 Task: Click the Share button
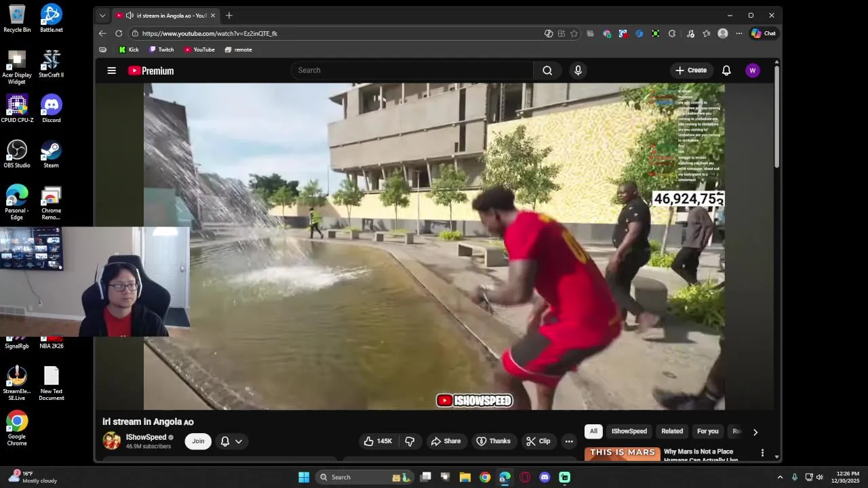pyautogui.click(x=446, y=441)
